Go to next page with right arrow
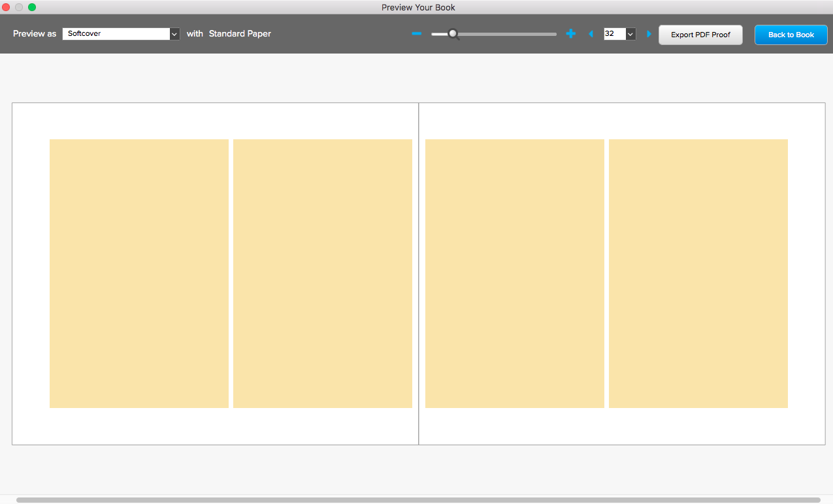 pyautogui.click(x=649, y=34)
